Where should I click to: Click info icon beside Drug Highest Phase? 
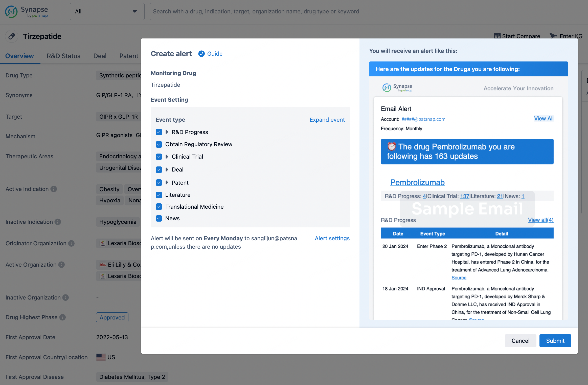coord(63,317)
